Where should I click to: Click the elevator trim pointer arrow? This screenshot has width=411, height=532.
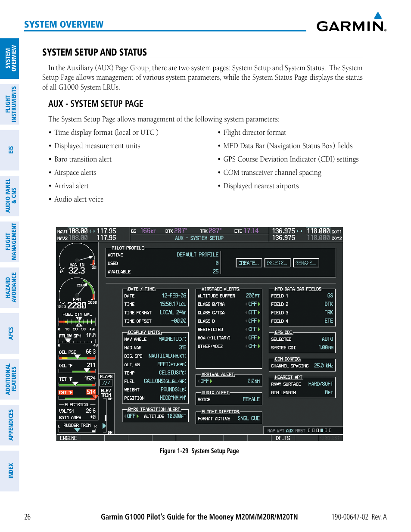[104, 426]
